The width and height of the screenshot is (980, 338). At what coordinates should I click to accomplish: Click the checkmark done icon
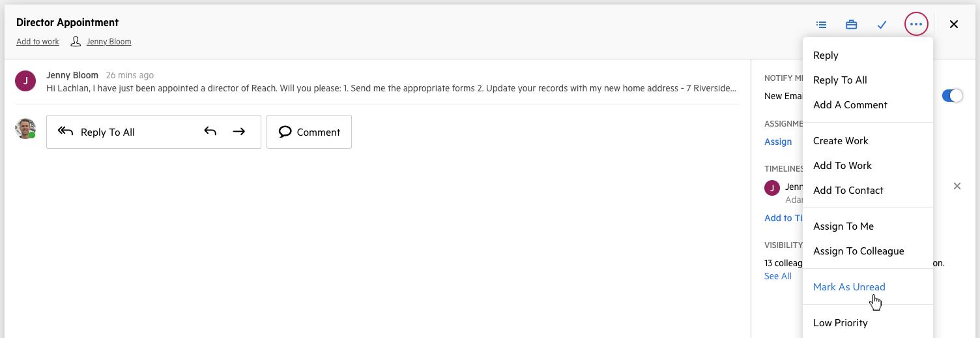pyautogui.click(x=882, y=25)
